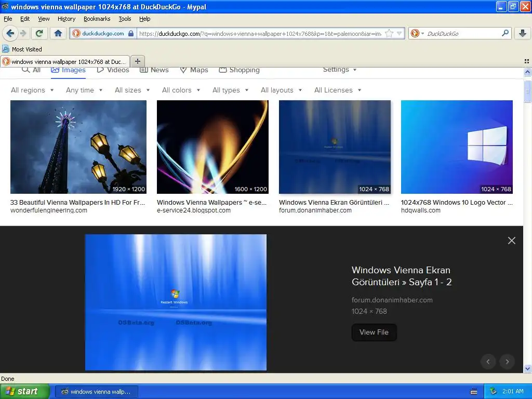Expand the All regions filter
This screenshot has width=532, height=399.
[32, 90]
